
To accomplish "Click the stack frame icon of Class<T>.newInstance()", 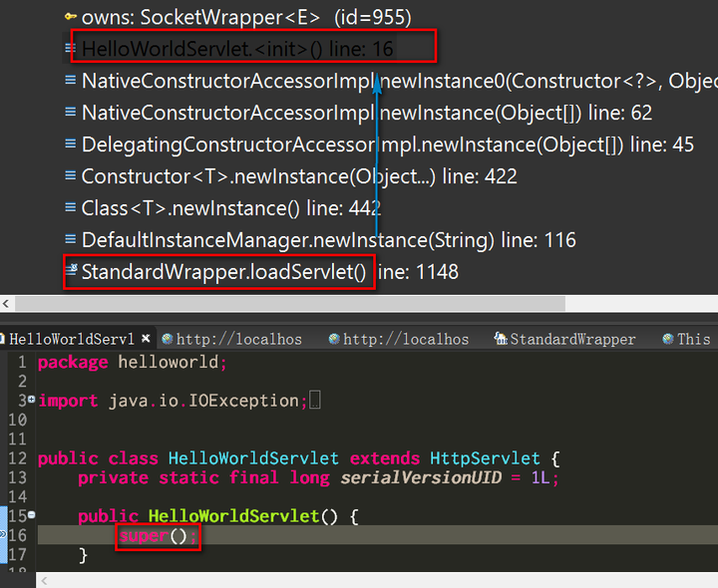I will [70, 207].
